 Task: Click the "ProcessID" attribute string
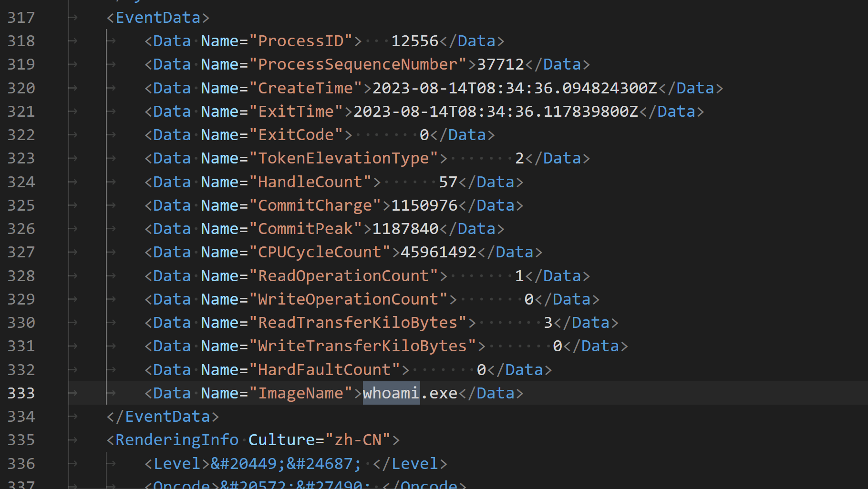pyautogui.click(x=300, y=41)
